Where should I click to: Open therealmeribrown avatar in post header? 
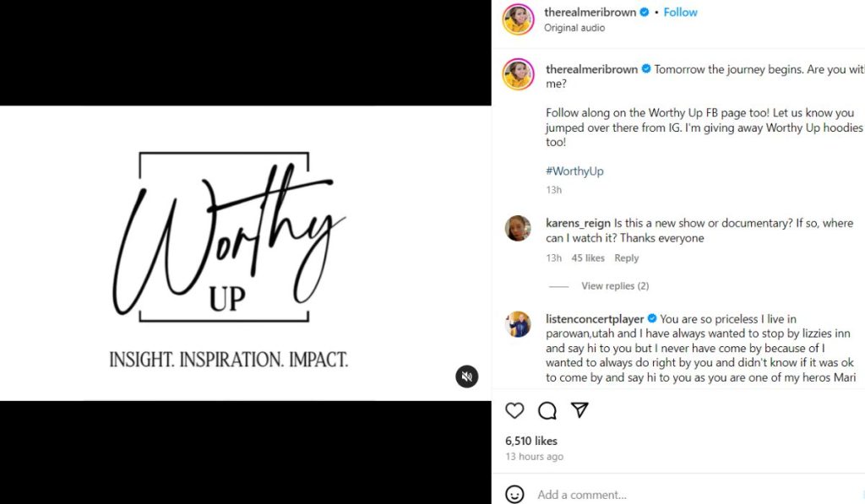coord(518,19)
